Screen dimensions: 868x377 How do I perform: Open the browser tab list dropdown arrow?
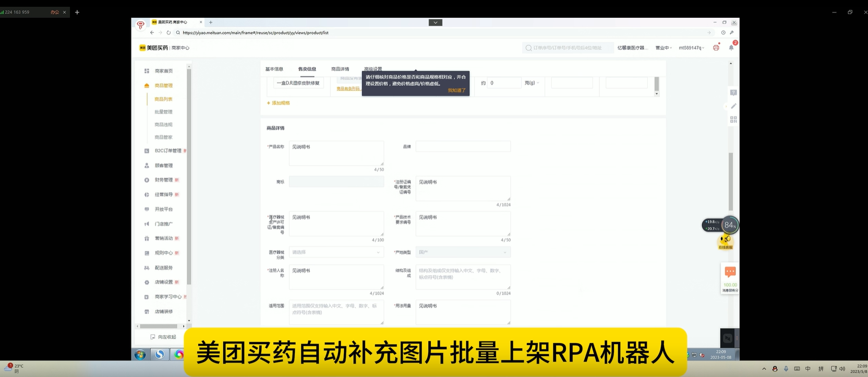point(436,22)
